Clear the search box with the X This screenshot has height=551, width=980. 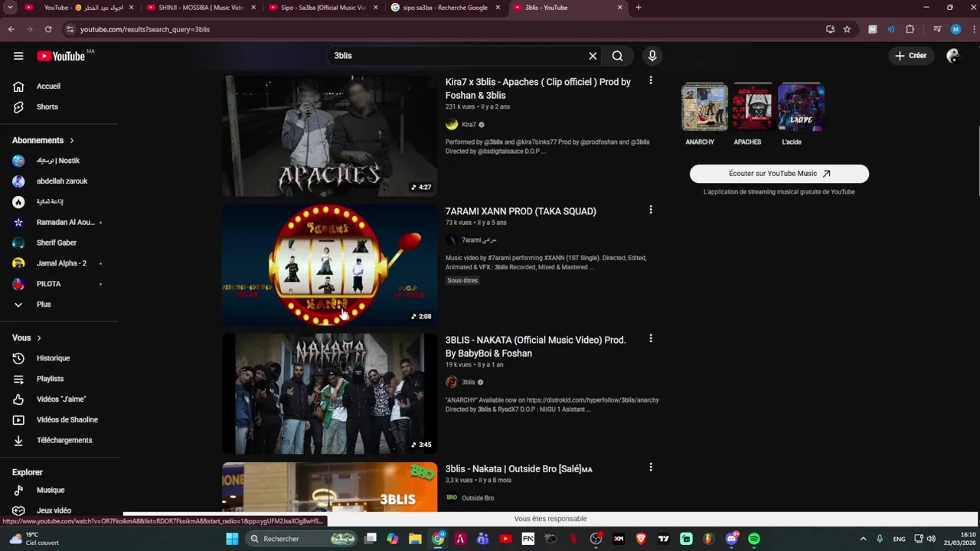(593, 56)
